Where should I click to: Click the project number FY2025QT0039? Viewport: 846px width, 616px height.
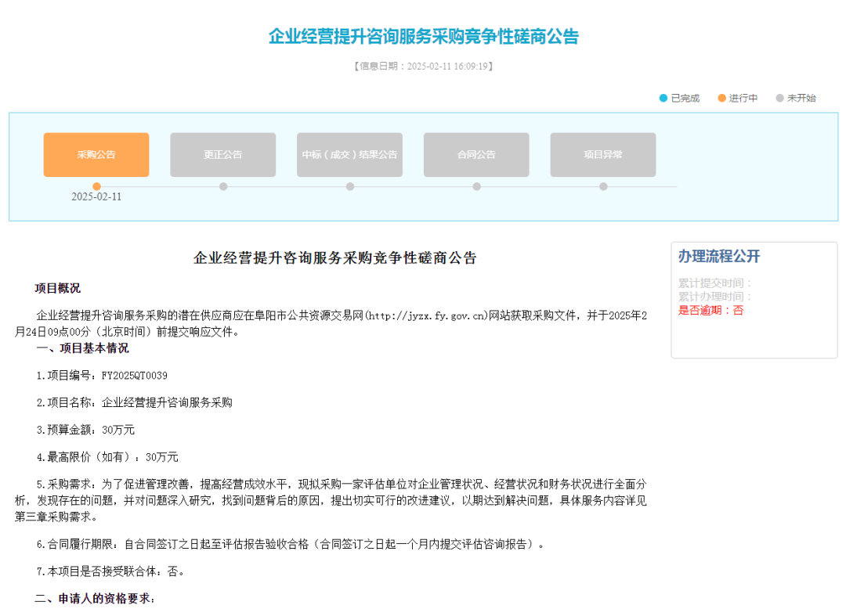134,376
